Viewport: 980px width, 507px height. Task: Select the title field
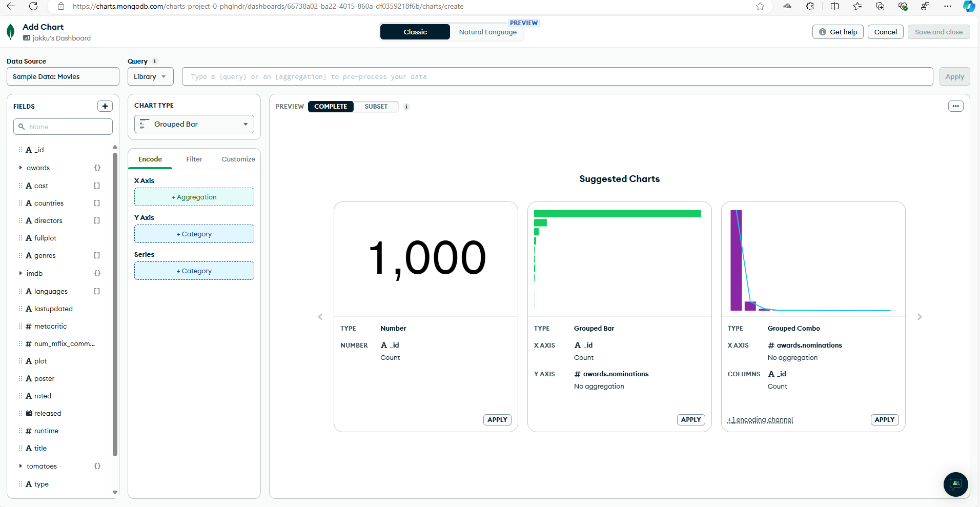coord(40,448)
